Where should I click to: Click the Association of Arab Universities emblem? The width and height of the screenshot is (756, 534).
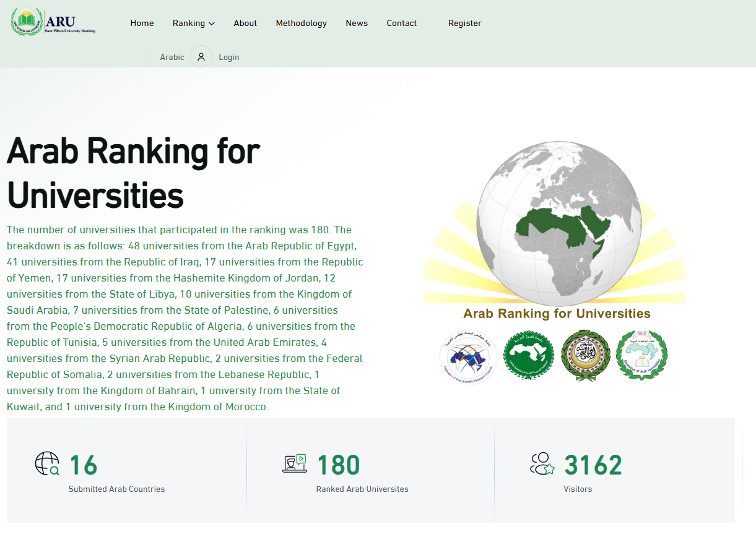(x=641, y=355)
